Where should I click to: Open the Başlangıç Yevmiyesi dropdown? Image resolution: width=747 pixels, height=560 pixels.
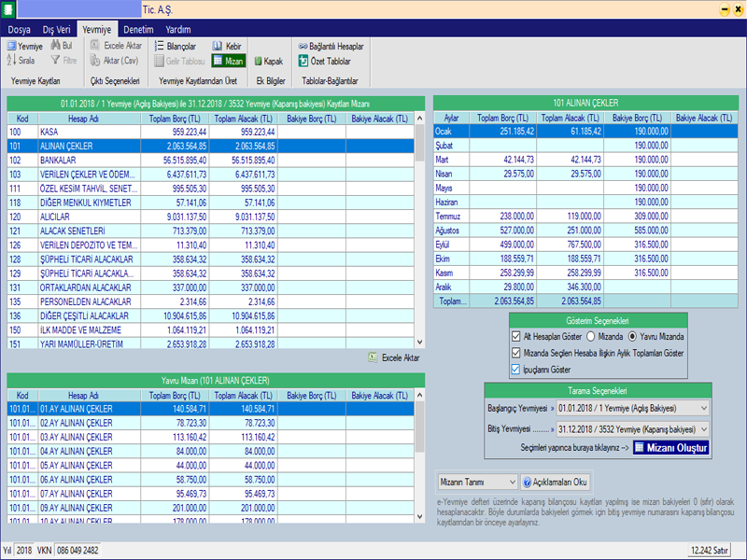[633, 408]
